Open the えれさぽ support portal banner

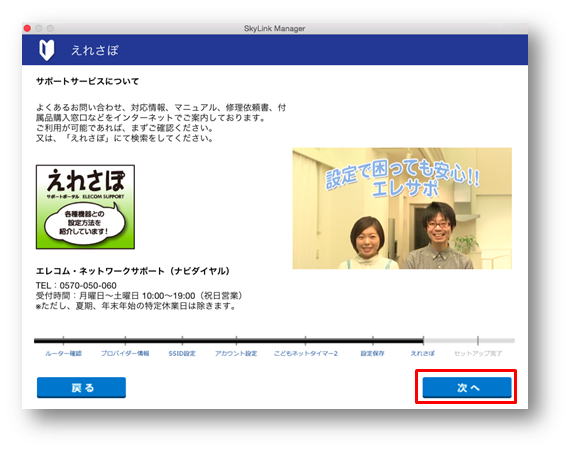tap(85, 207)
